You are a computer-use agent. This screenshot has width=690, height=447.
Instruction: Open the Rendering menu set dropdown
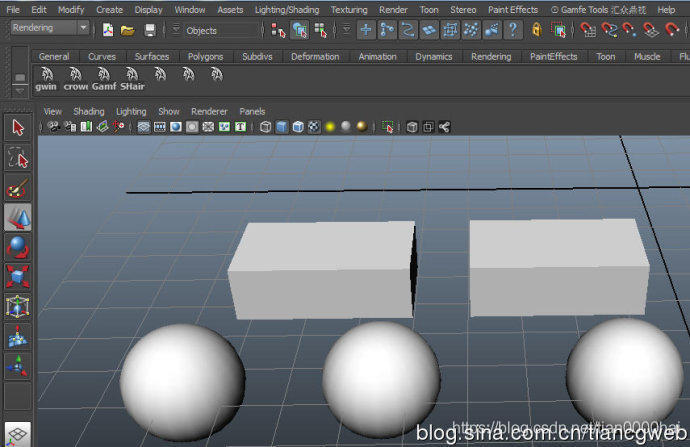click(x=49, y=28)
